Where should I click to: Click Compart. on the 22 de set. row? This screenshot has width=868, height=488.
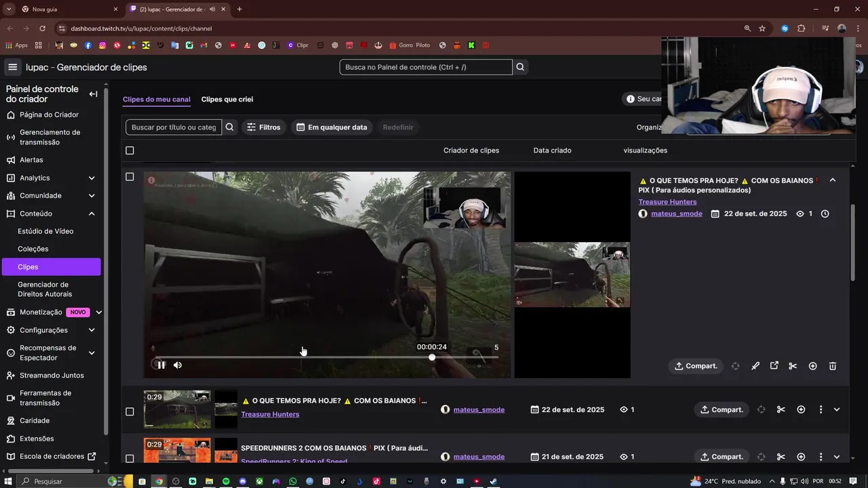pyautogui.click(x=722, y=409)
